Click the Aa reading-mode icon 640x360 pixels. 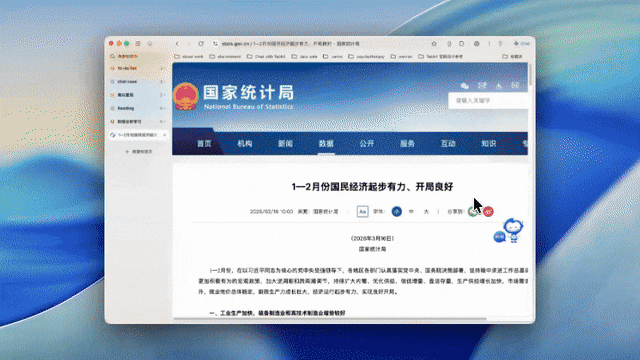click(x=362, y=211)
